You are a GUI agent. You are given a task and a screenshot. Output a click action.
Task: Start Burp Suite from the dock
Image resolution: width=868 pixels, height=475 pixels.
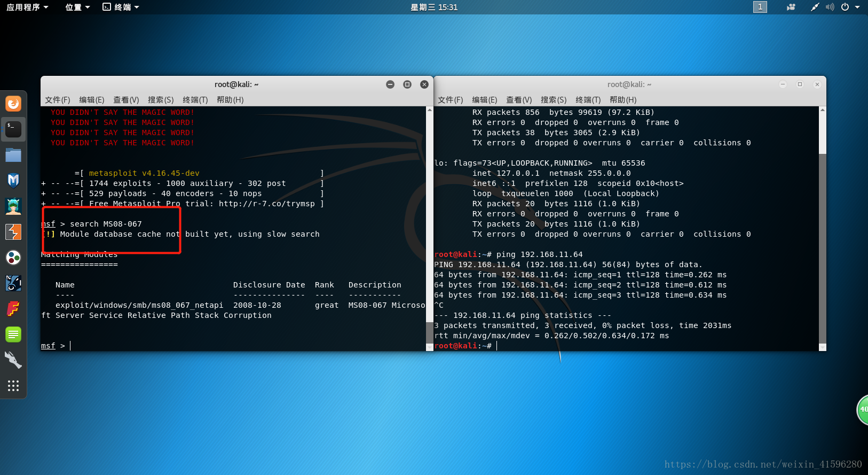[x=13, y=232]
